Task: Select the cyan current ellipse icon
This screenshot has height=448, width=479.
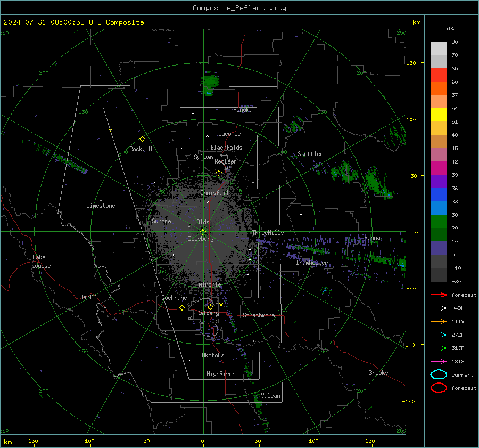Action: (x=439, y=374)
